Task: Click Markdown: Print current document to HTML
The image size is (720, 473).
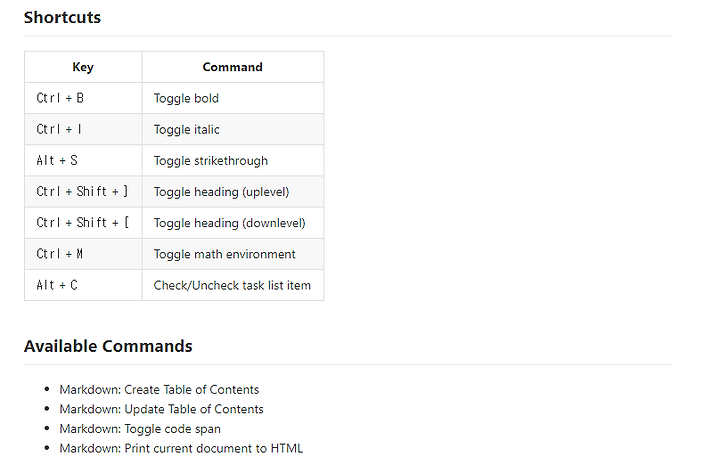Action: [181, 449]
